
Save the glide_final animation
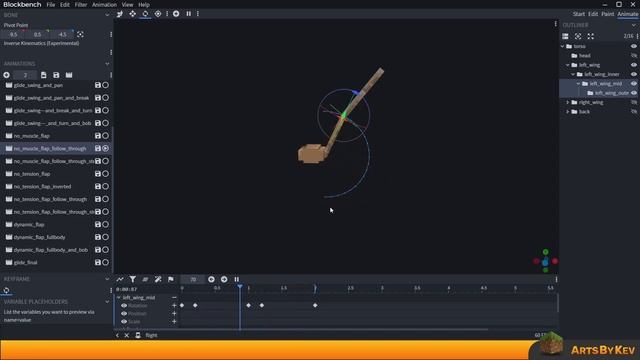pyautogui.click(x=98, y=262)
